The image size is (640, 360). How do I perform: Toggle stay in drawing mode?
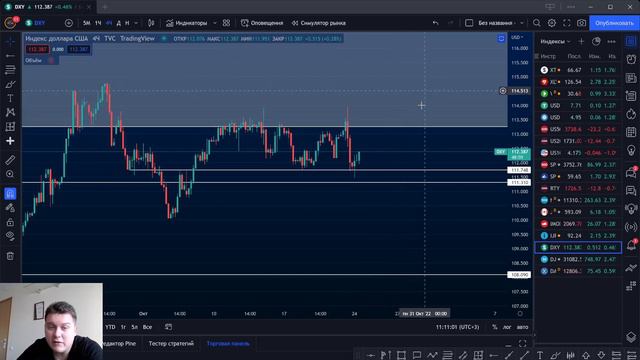[x=10, y=208]
